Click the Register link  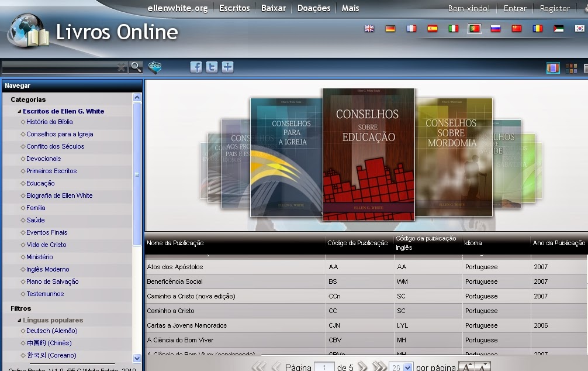click(x=555, y=8)
